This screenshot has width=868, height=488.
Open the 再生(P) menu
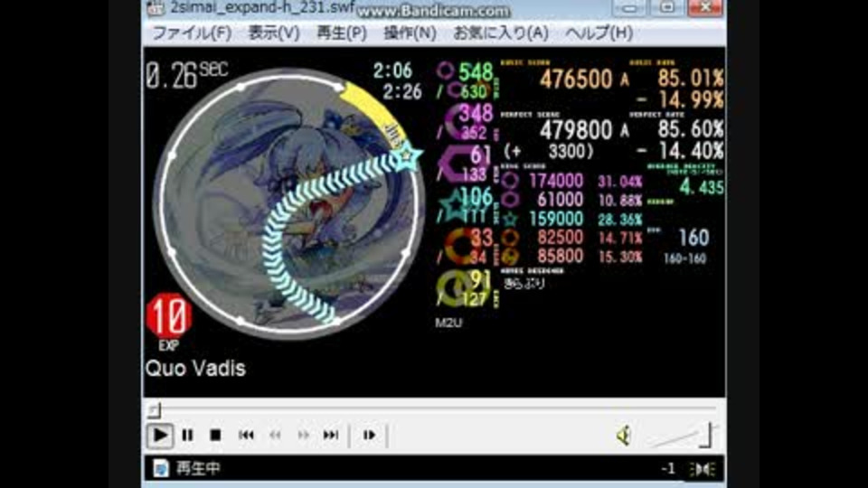pyautogui.click(x=342, y=33)
